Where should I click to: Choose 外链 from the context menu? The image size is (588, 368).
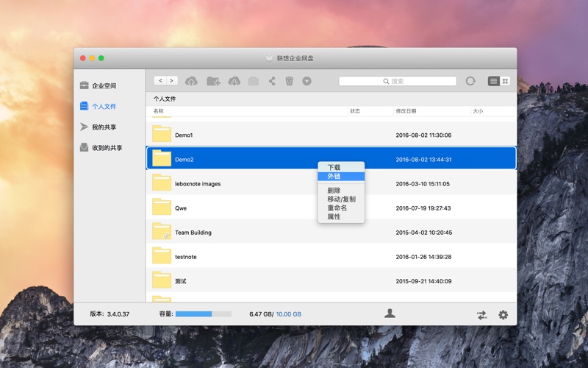(341, 176)
